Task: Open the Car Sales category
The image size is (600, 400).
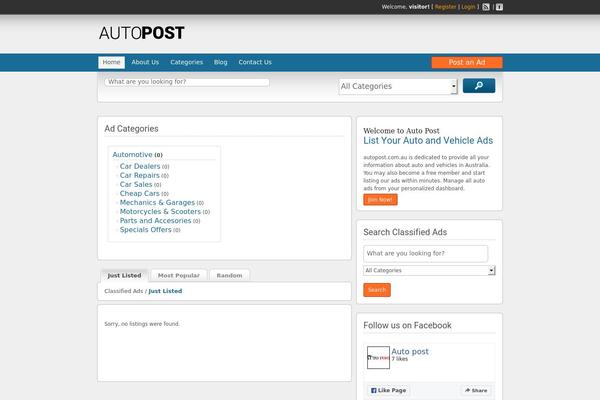Action: point(136,184)
